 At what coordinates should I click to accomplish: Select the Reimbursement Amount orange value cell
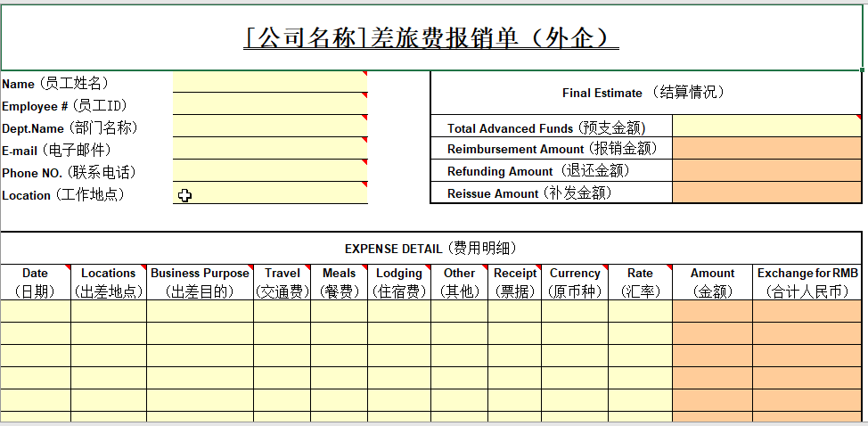[766, 149]
